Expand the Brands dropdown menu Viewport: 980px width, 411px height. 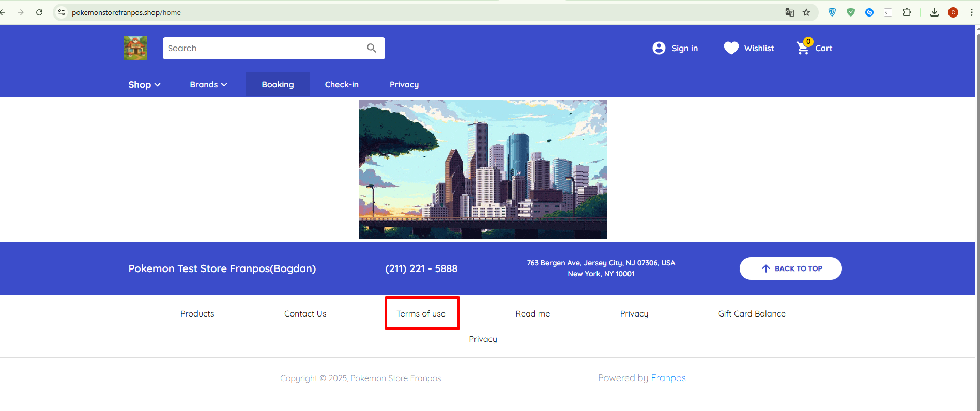[208, 84]
